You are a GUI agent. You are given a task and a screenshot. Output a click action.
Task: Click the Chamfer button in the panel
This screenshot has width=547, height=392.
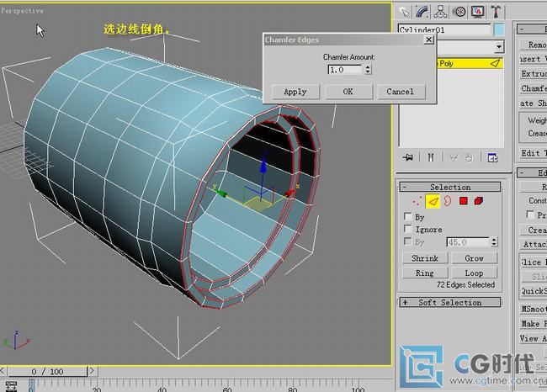(534, 88)
